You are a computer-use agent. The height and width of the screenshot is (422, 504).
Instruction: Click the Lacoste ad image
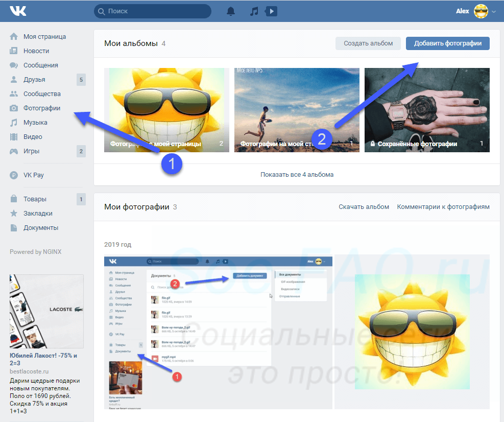tap(46, 311)
